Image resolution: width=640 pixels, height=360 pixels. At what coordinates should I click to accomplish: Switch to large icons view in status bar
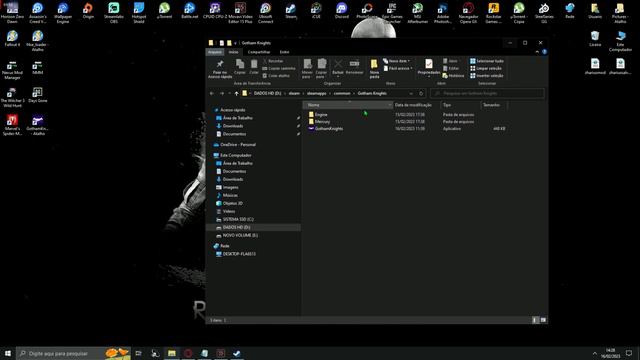click(x=543, y=320)
